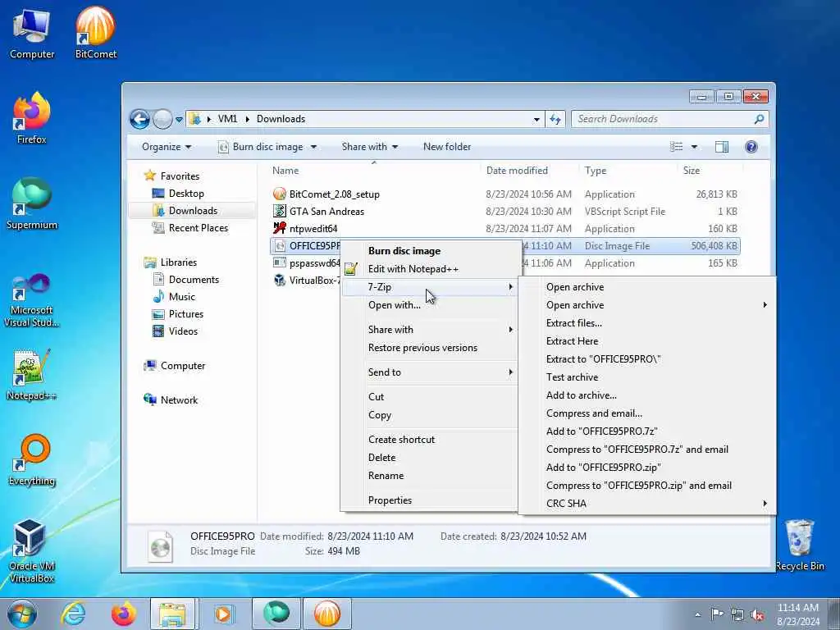
Task: Select Desktop under Favorites
Action: (x=186, y=194)
